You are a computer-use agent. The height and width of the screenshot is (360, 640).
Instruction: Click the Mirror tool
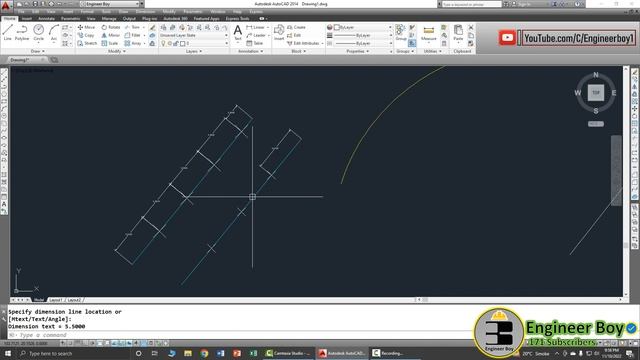[x=111, y=35]
